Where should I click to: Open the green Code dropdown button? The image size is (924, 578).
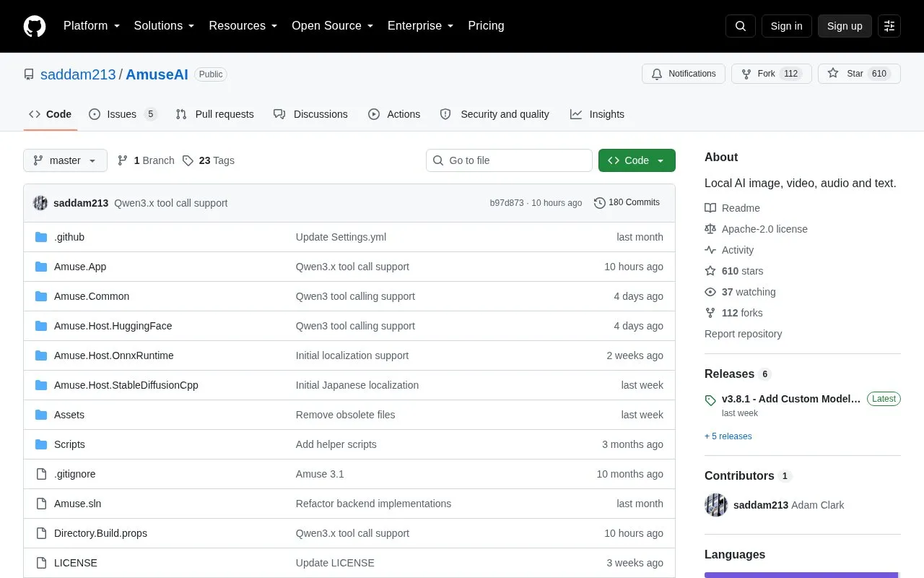(637, 160)
